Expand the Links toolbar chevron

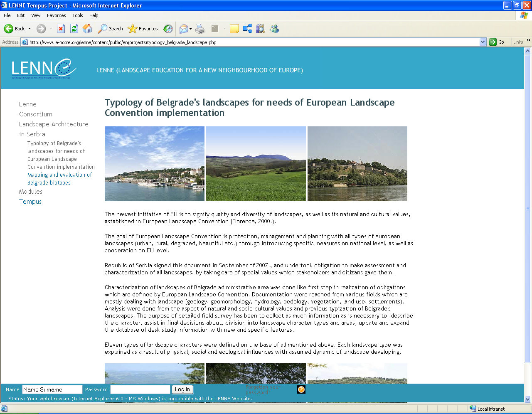[528, 40]
